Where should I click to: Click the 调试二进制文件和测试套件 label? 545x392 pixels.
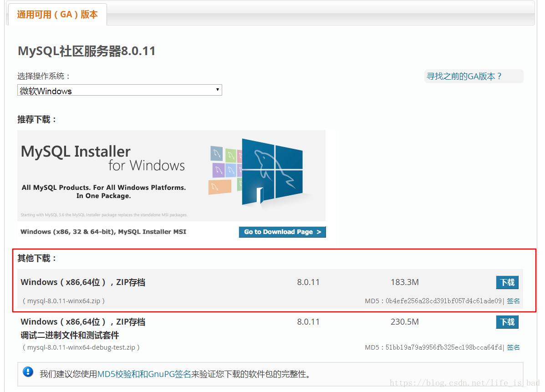pos(70,336)
